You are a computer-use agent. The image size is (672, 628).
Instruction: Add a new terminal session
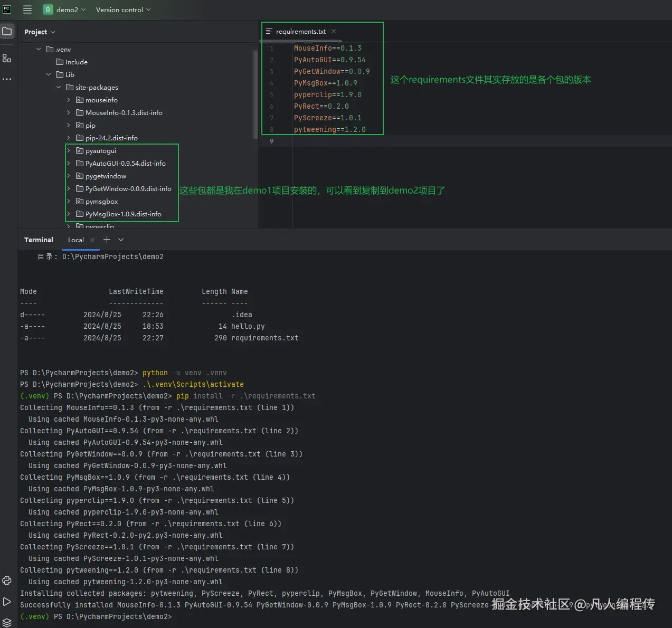coord(107,240)
